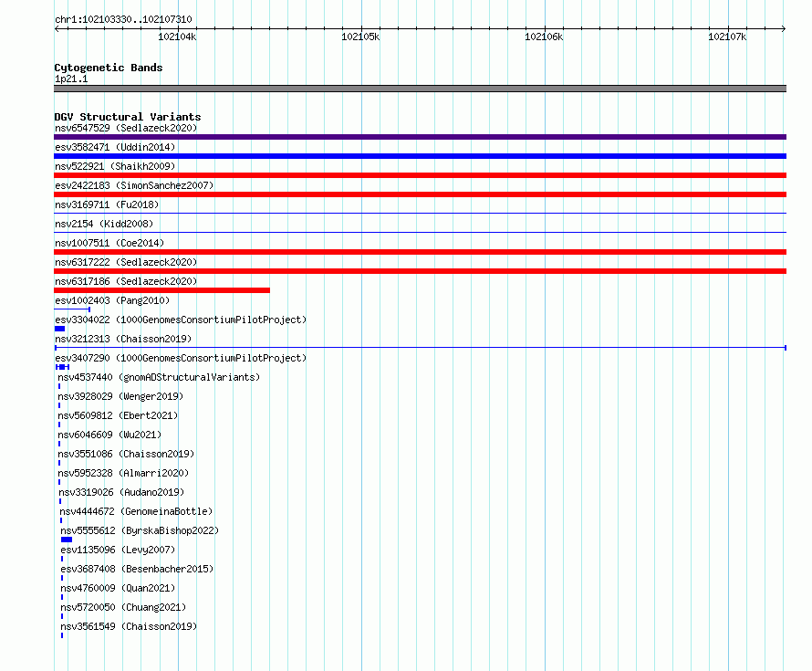Select nsv2154 (Kidd2008) variant label
Viewport: 812px width, 671px height.
(x=104, y=224)
